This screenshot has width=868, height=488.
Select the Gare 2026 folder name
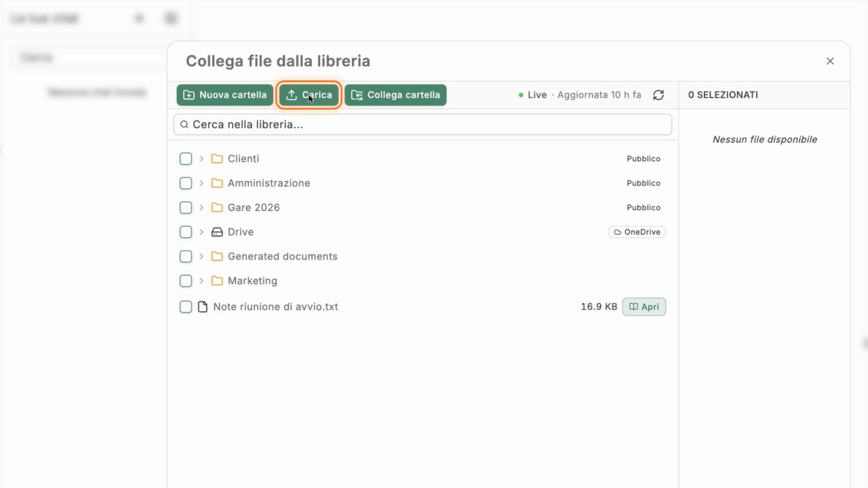coord(254,207)
